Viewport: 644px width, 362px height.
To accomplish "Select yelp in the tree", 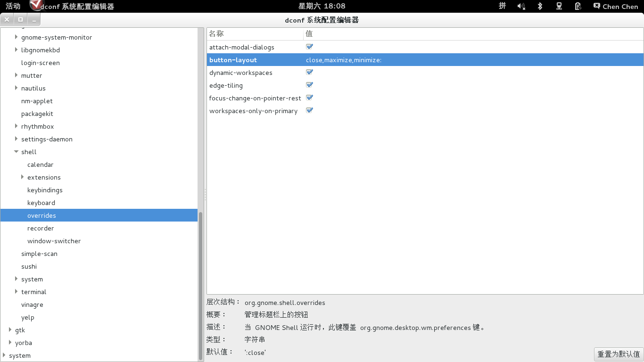I will [x=28, y=317].
